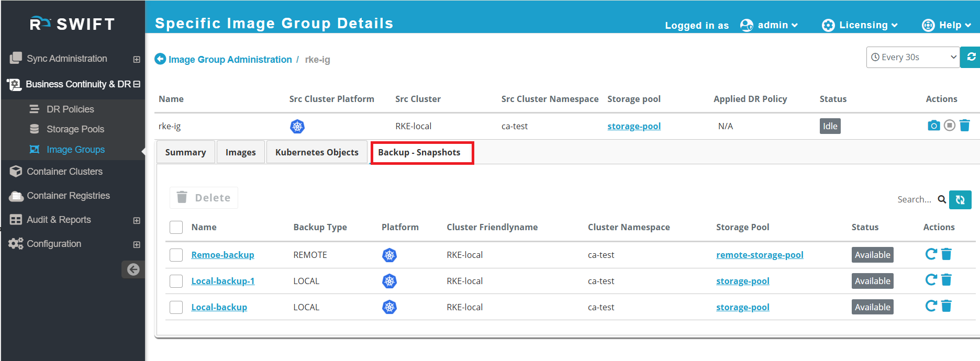The image size is (980, 361).
Task: Click the Configuration gears icon
Action: point(16,243)
